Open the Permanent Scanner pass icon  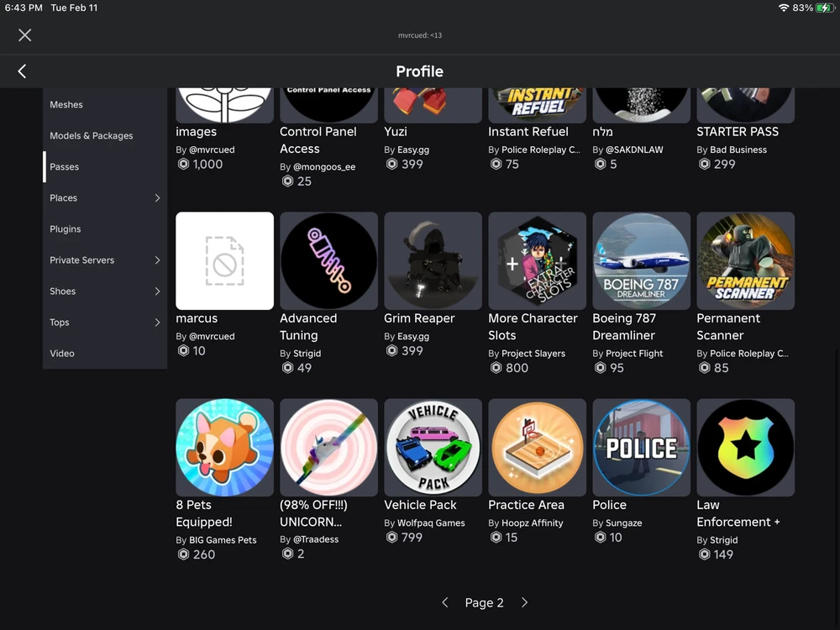tap(745, 260)
